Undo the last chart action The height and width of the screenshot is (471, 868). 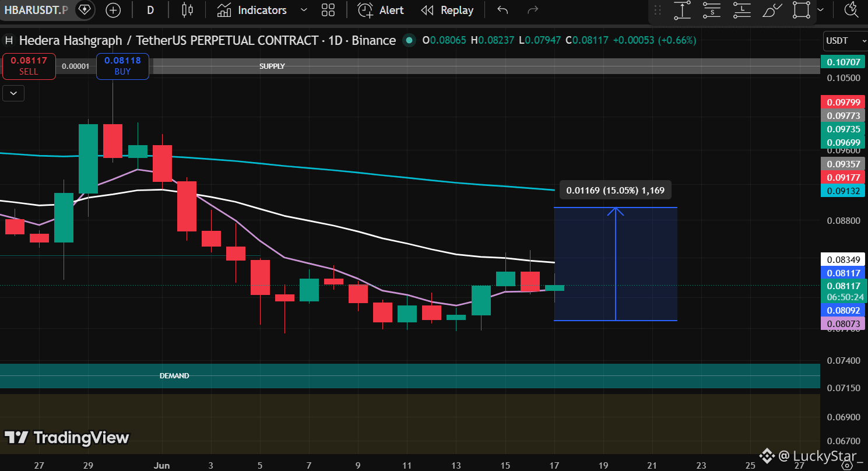[502, 10]
